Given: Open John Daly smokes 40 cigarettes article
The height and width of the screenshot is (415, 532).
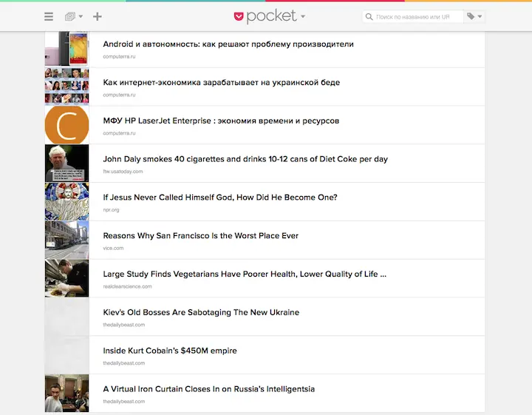Looking at the screenshot, I should coord(245,159).
